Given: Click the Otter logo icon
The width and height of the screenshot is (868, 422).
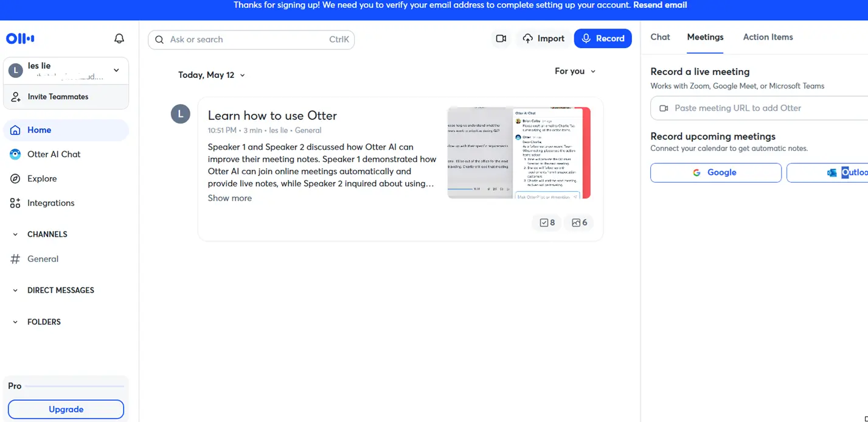Looking at the screenshot, I should click(x=20, y=38).
